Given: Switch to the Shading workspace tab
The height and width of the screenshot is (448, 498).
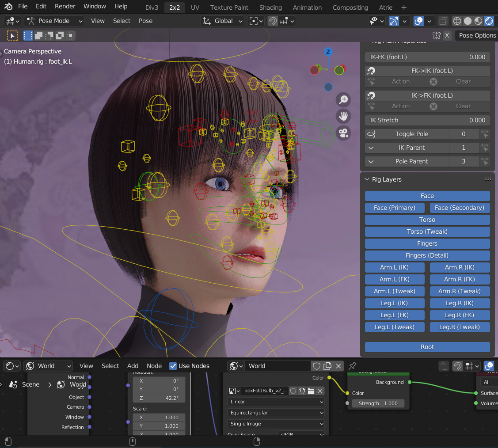Looking at the screenshot, I should click(x=270, y=7).
